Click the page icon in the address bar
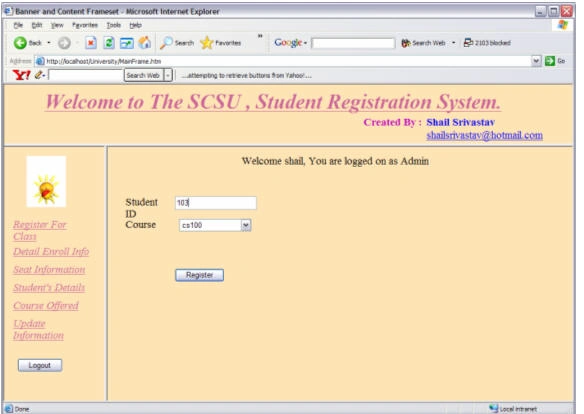Screen dimensions: 584x414 pyautogui.click(x=40, y=61)
